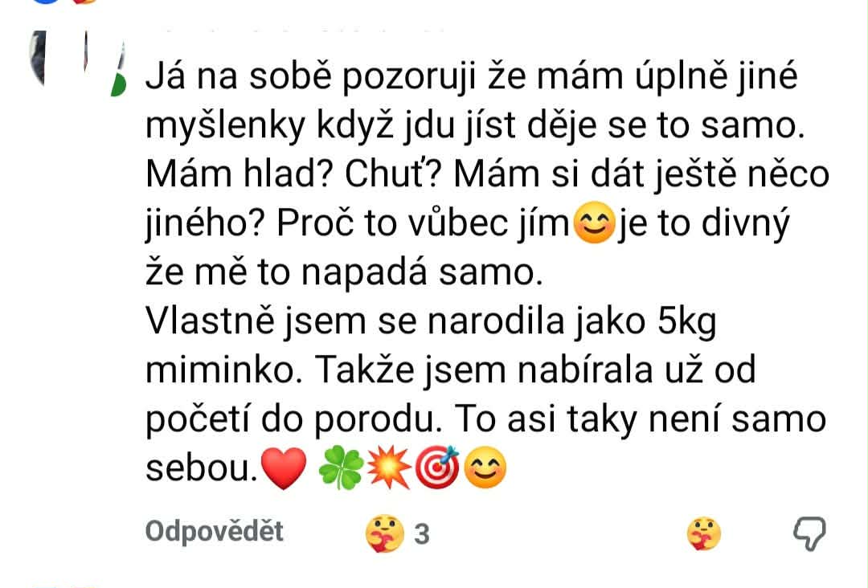Select the four-leaf clover emoji
The image size is (868, 588).
(x=341, y=468)
